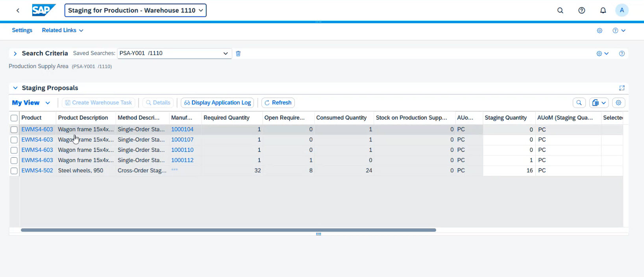Screen dimensions: 644x277
Task: Open the user avatar menu
Action: [x=622, y=11]
